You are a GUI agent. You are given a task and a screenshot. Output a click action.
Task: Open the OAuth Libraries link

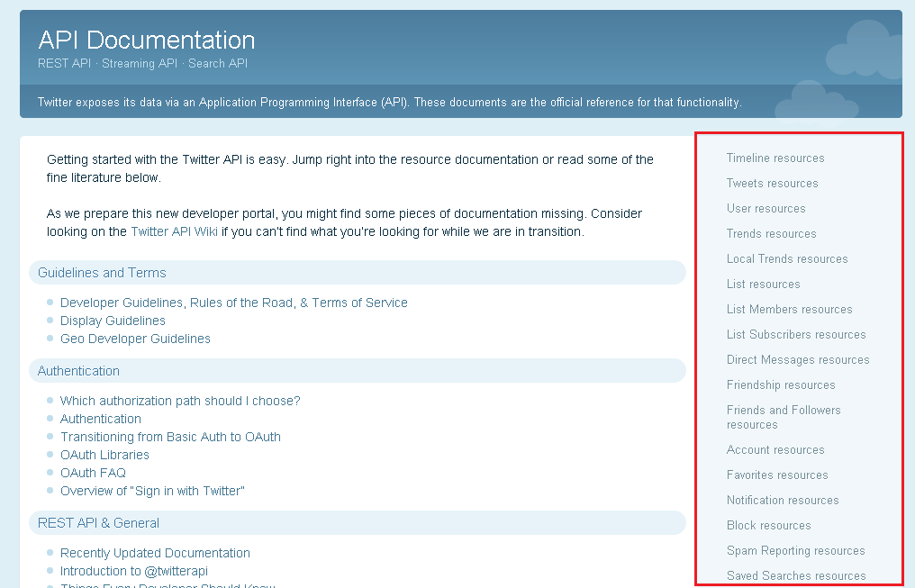pos(105,456)
